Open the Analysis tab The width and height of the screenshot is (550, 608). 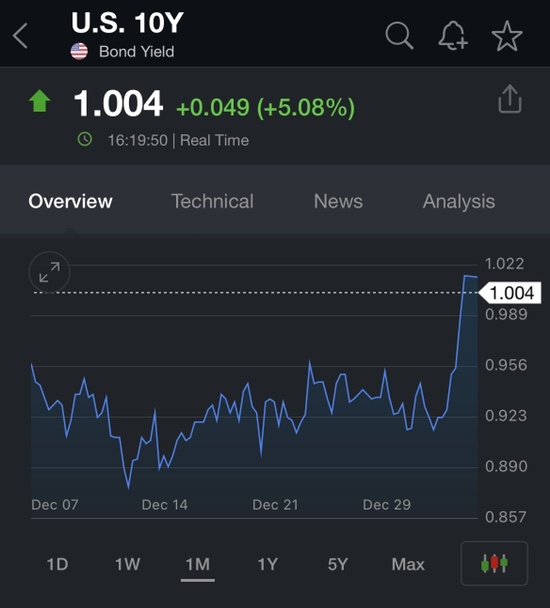point(459,202)
